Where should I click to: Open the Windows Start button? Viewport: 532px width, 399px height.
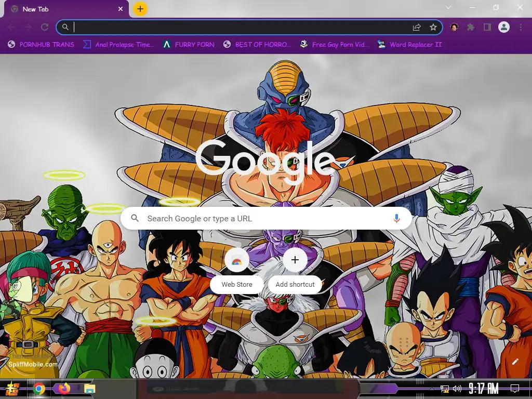tap(12, 389)
